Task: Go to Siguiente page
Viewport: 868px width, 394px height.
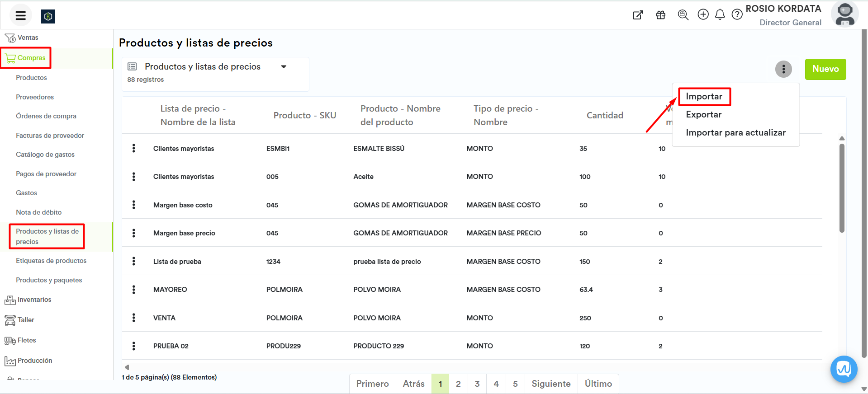Action: (550, 384)
